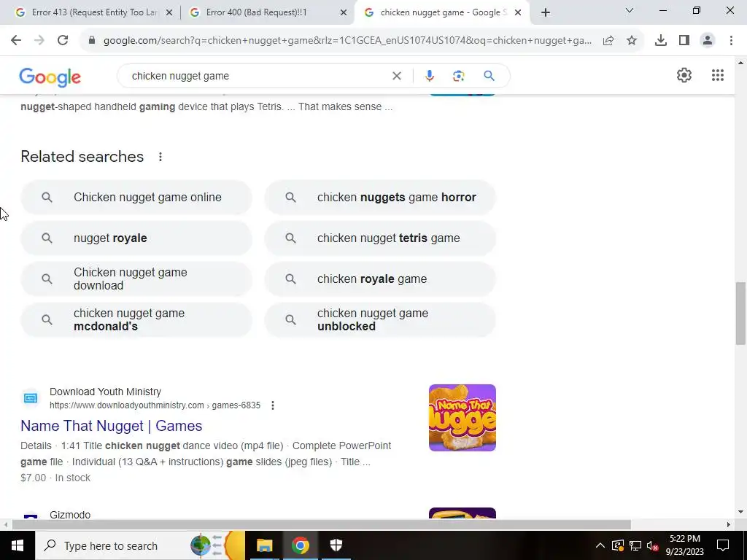Reload the current page
The image size is (747, 560).
tap(63, 41)
